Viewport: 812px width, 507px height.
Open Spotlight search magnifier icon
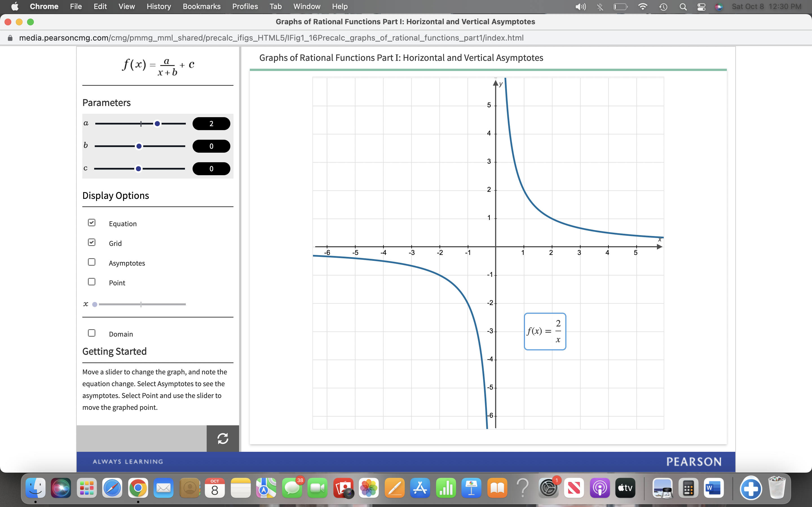[683, 7]
